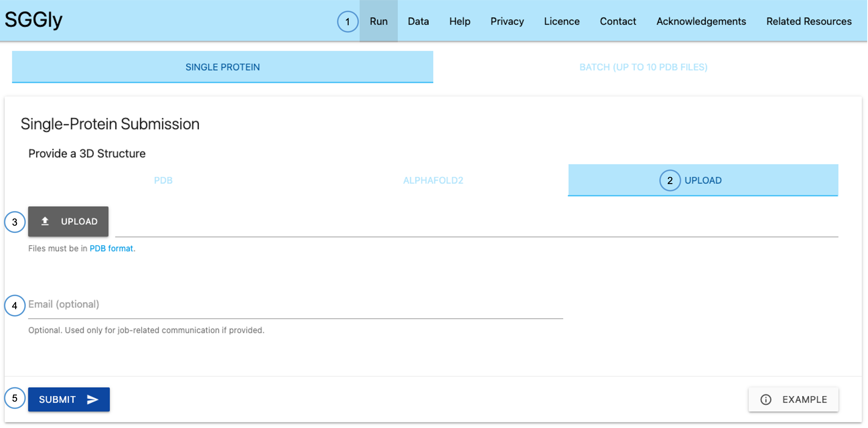Open the Contact page

(x=618, y=21)
